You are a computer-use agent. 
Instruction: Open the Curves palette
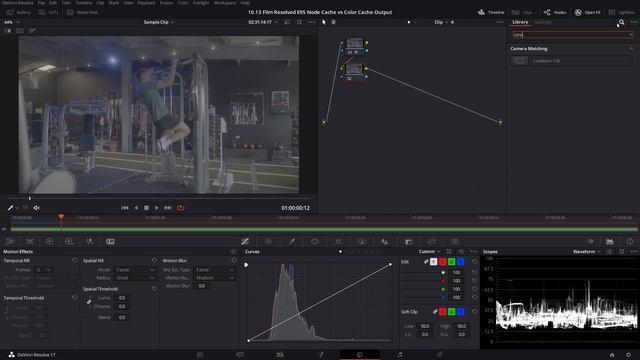click(x=245, y=241)
